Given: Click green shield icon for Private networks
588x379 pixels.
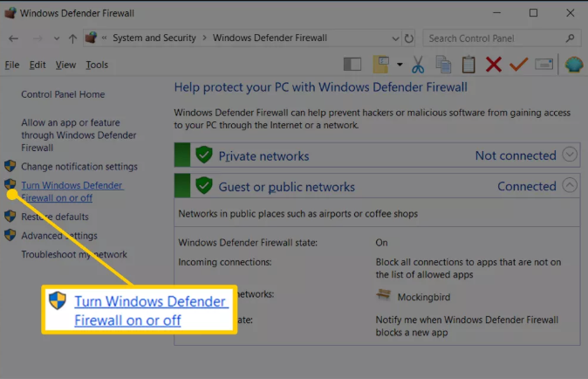Looking at the screenshot, I should point(204,155).
